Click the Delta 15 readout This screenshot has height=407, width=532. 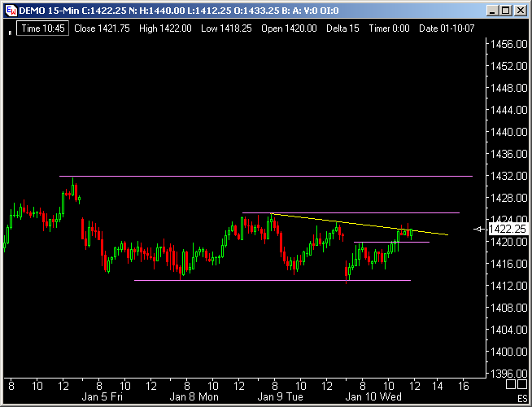pyautogui.click(x=342, y=28)
